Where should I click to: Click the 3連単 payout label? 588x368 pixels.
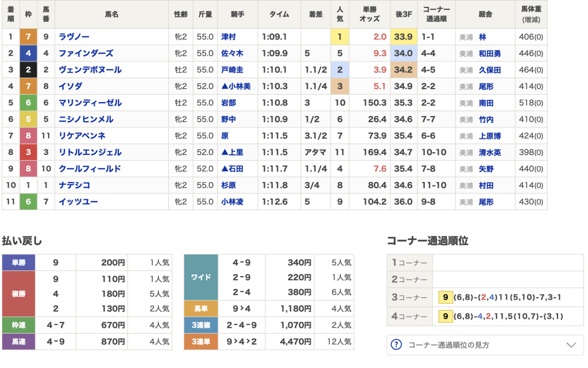pos(201,342)
